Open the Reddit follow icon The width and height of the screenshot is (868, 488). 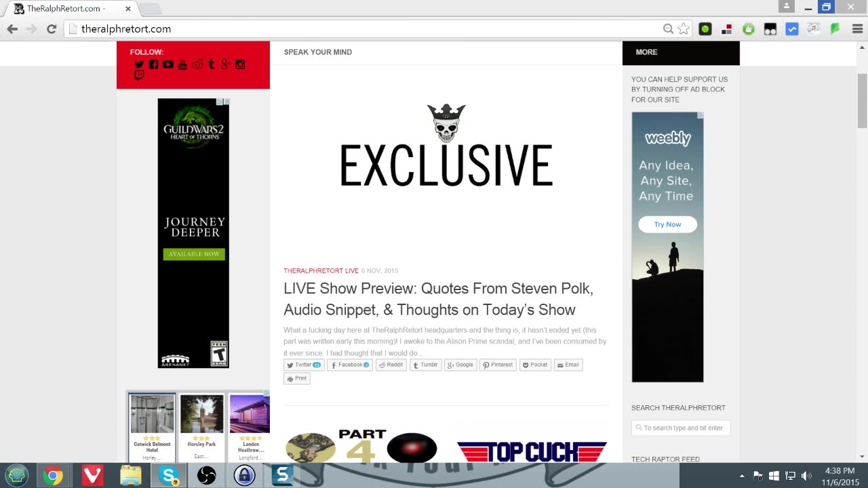tap(197, 64)
